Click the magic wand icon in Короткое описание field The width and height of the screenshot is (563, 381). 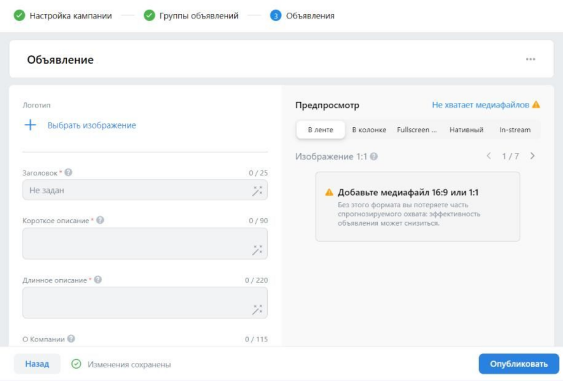(257, 250)
